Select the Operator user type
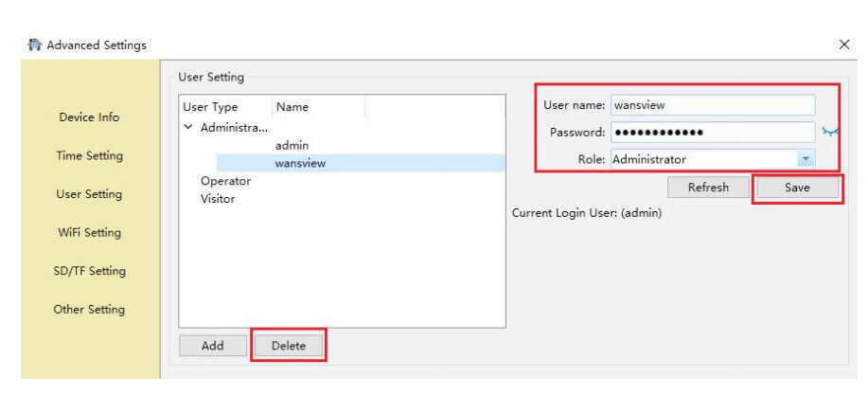 (x=225, y=181)
